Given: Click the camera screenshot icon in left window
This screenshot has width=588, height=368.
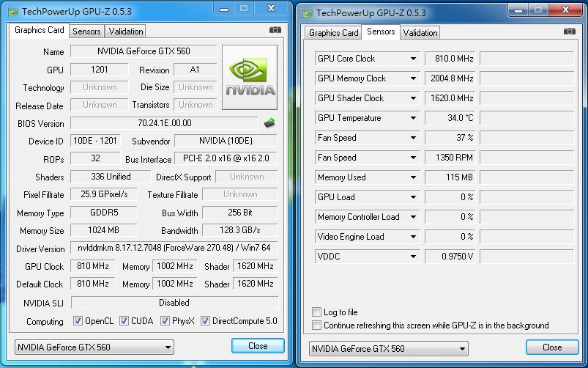Looking at the screenshot, I should [x=275, y=30].
